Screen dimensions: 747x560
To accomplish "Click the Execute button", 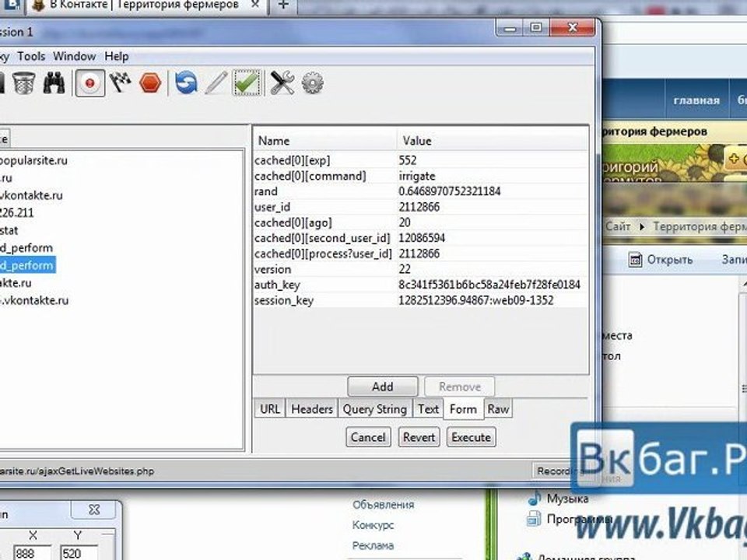I will (x=472, y=437).
